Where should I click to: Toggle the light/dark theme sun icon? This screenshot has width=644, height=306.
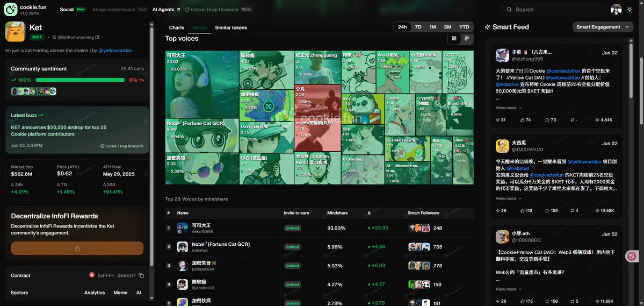coord(629,10)
